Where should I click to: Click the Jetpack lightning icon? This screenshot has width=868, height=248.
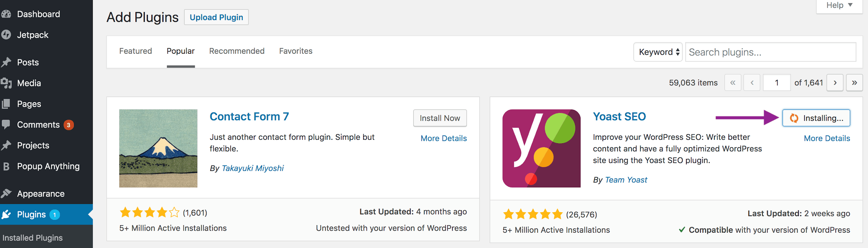6,35
